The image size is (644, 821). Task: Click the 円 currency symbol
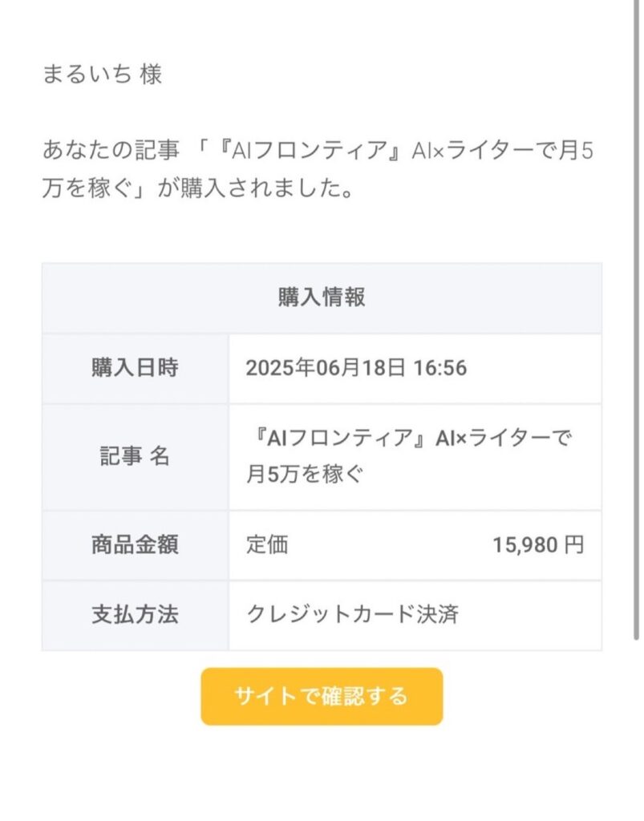pos(574,544)
